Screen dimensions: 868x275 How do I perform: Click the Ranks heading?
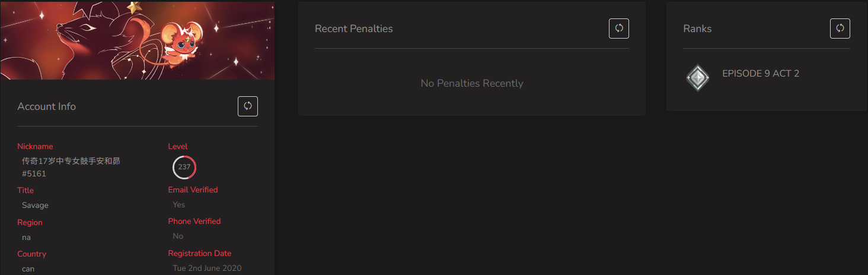coord(697,29)
